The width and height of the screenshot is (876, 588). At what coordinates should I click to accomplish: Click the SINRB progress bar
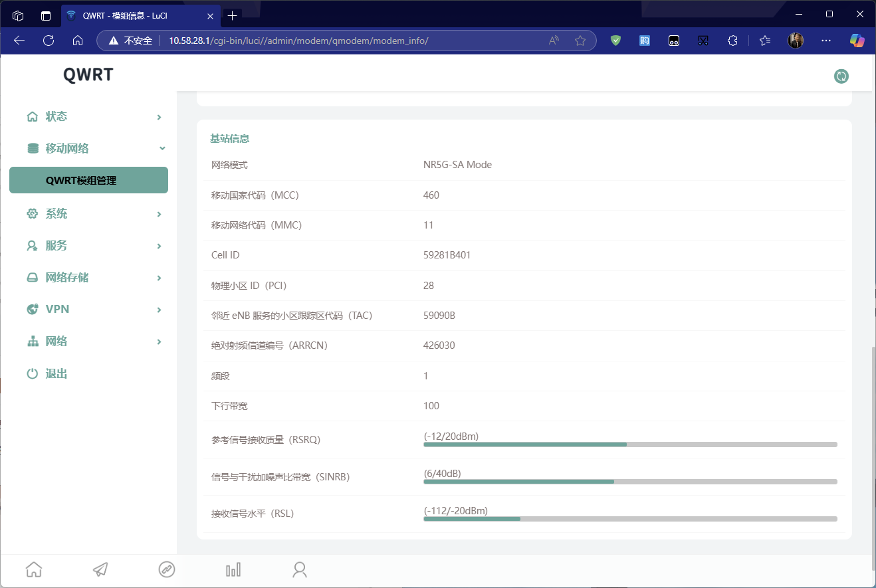pyautogui.click(x=630, y=481)
